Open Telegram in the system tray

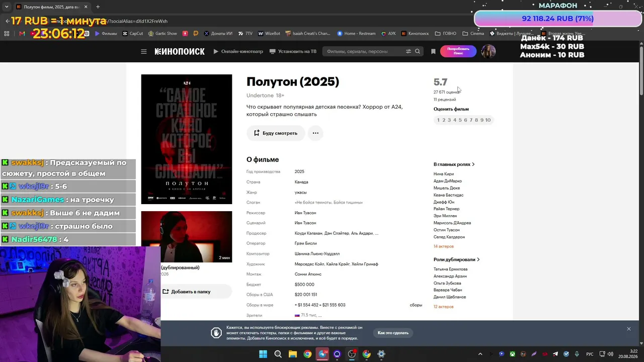pyautogui.click(x=555, y=354)
